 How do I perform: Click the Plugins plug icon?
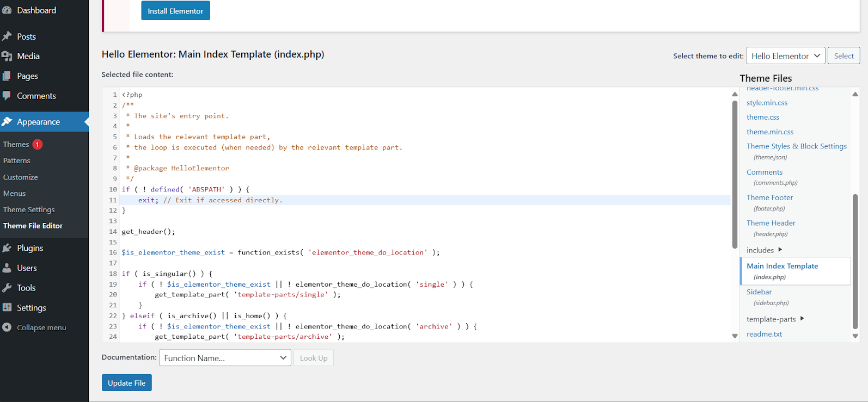[x=7, y=248]
